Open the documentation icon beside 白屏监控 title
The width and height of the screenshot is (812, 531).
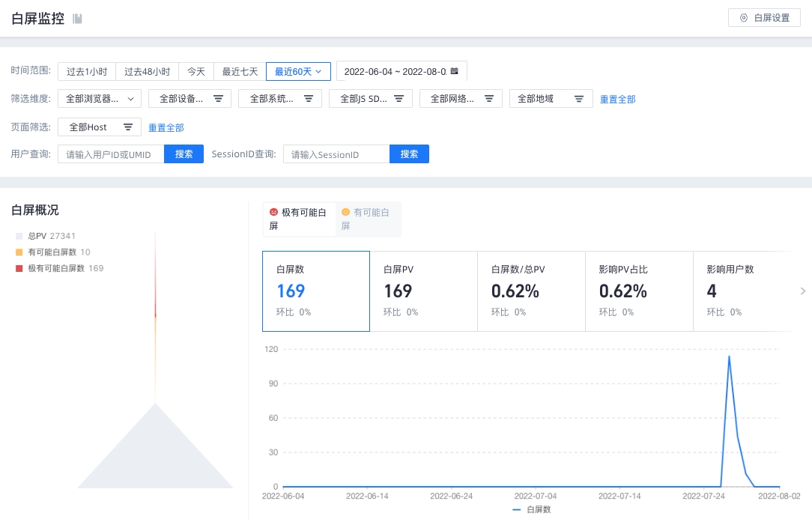(x=77, y=19)
